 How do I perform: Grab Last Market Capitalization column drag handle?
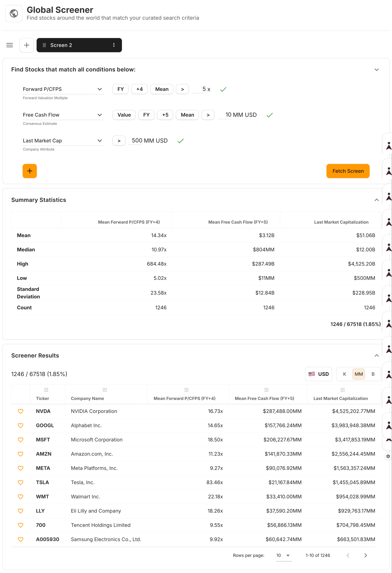343,390
